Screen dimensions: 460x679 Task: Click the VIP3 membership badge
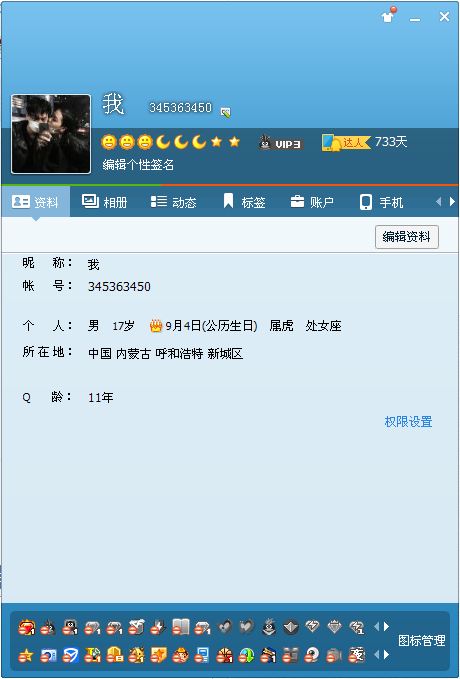pyautogui.click(x=281, y=143)
